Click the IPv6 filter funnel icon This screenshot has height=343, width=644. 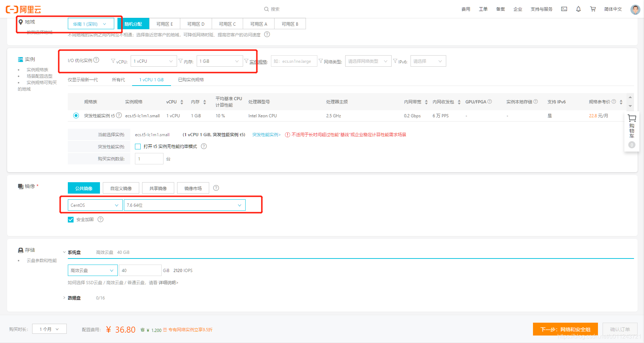(395, 61)
